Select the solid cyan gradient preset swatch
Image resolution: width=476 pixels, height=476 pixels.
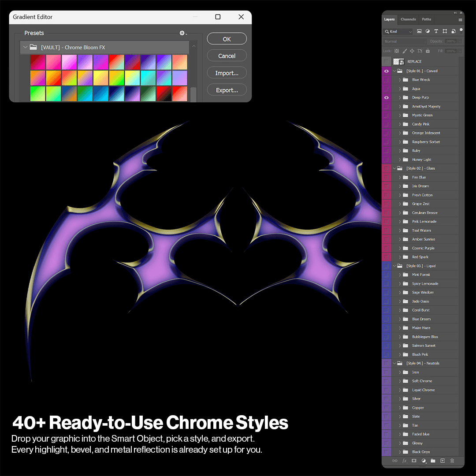(148, 78)
